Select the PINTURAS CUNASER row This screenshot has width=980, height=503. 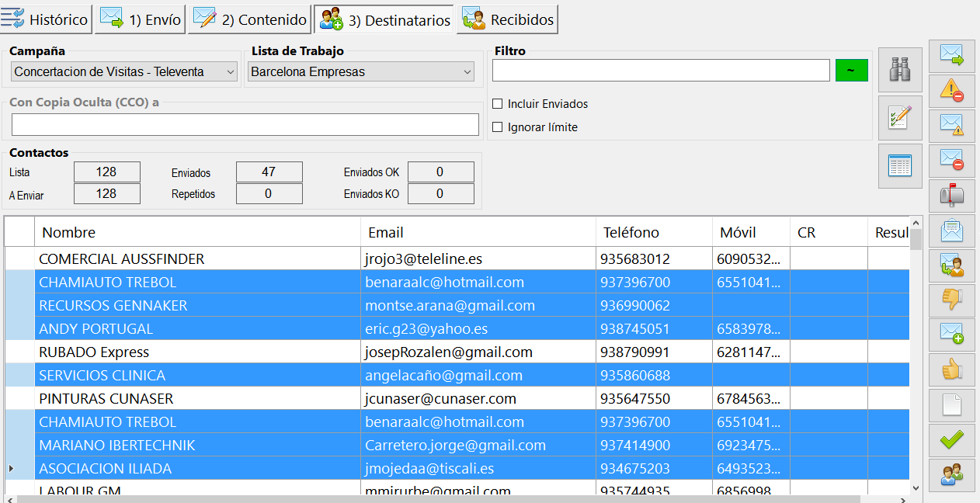pyautogui.click(x=457, y=398)
